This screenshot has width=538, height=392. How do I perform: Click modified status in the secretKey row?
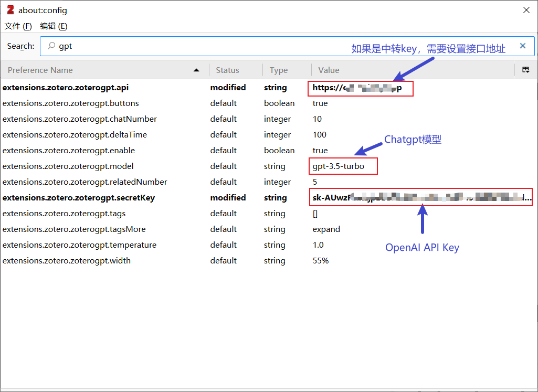[228, 198]
